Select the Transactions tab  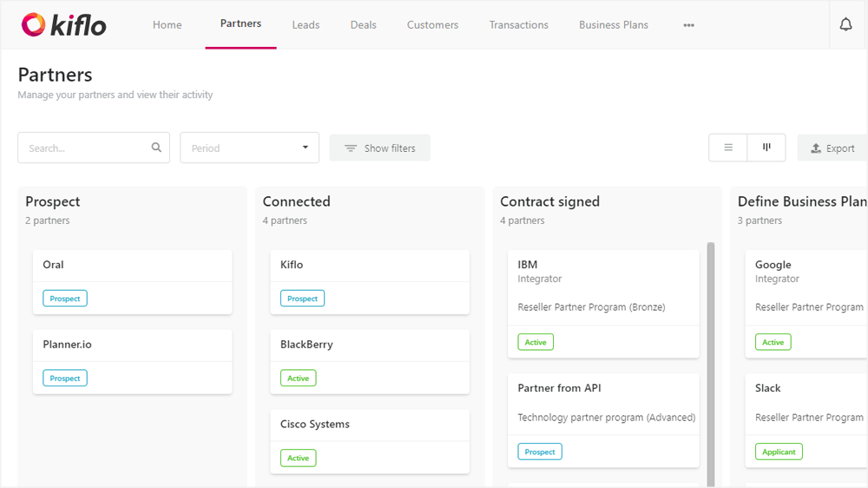point(519,25)
